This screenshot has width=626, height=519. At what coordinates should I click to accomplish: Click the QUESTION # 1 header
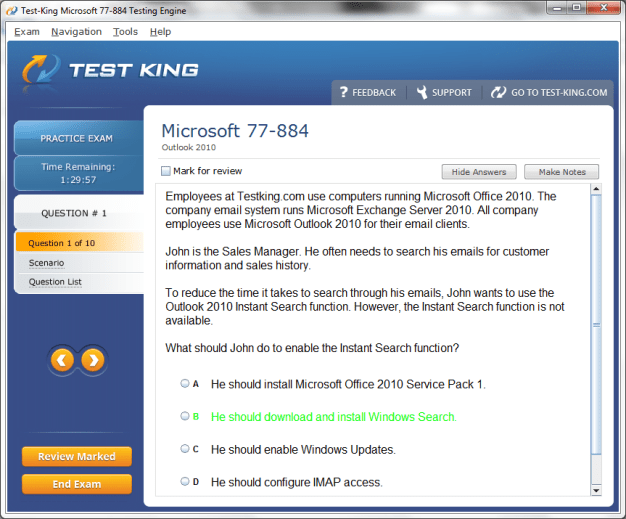[x=74, y=213]
